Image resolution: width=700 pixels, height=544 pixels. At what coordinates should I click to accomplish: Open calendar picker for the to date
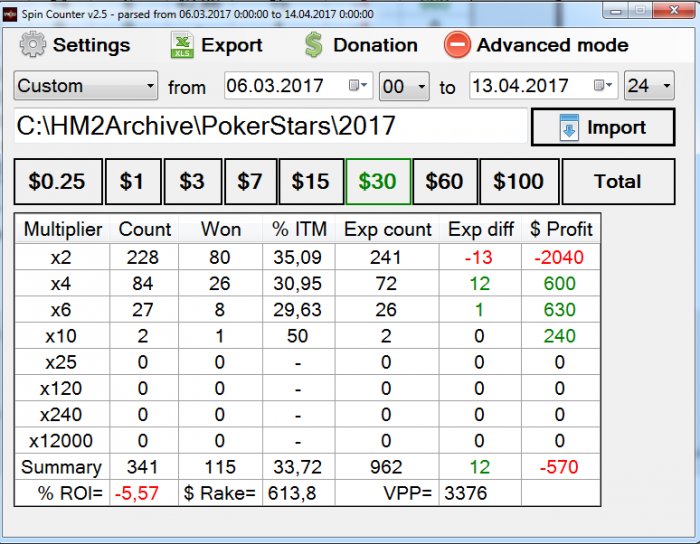[603, 85]
